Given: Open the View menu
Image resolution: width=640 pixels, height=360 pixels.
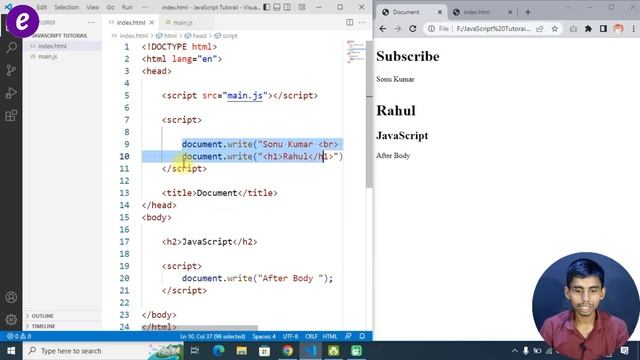Looking at the screenshot, I should coord(93,7).
